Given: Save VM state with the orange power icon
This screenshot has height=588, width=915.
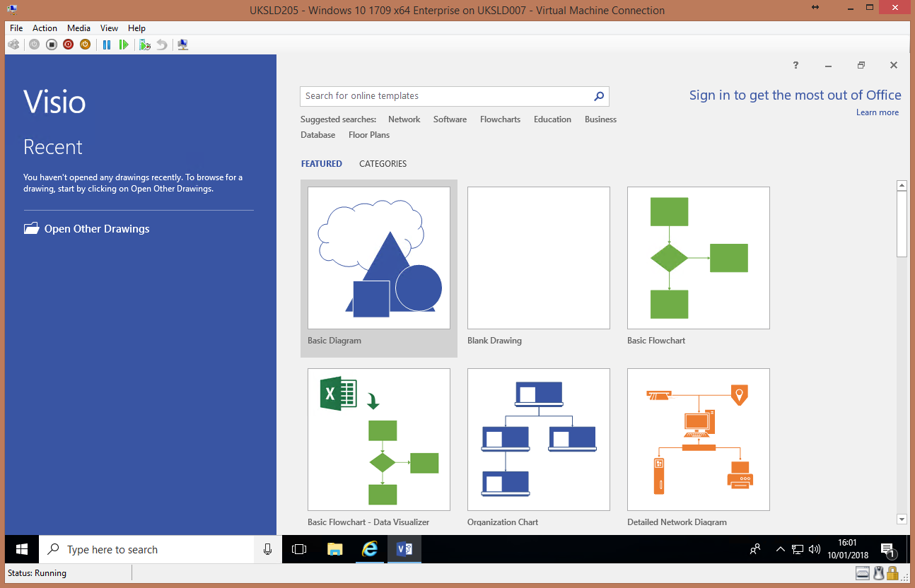Looking at the screenshot, I should click(x=85, y=45).
